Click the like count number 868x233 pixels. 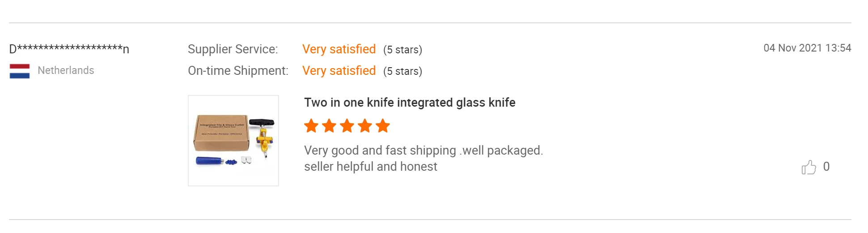pos(826,167)
